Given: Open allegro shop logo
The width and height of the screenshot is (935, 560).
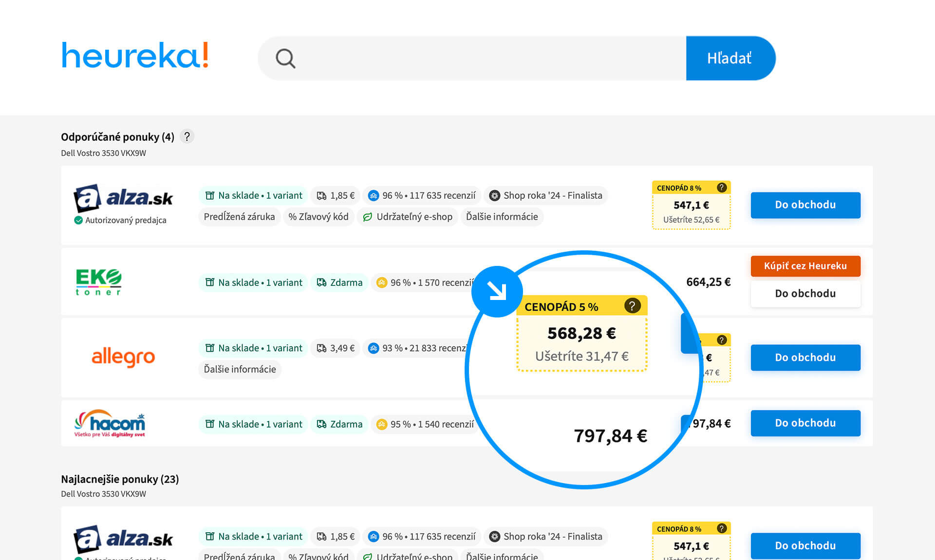Looking at the screenshot, I should (x=123, y=356).
